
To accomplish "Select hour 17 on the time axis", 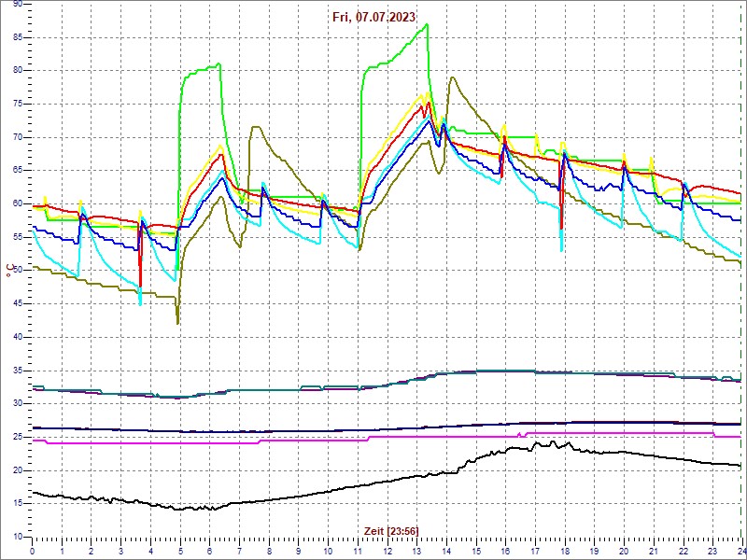I will tap(535, 551).
